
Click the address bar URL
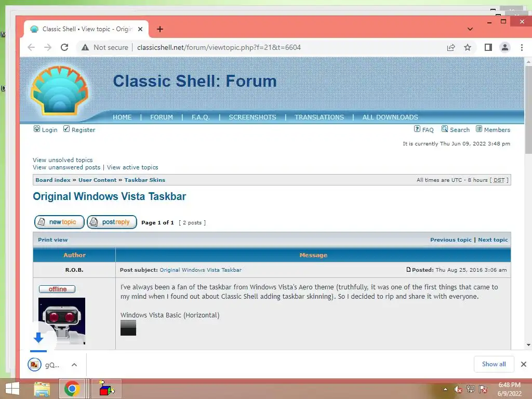coord(219,47)
